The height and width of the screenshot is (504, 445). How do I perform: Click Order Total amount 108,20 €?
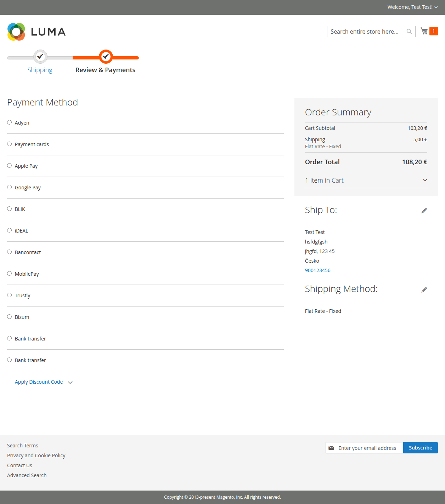415,162
